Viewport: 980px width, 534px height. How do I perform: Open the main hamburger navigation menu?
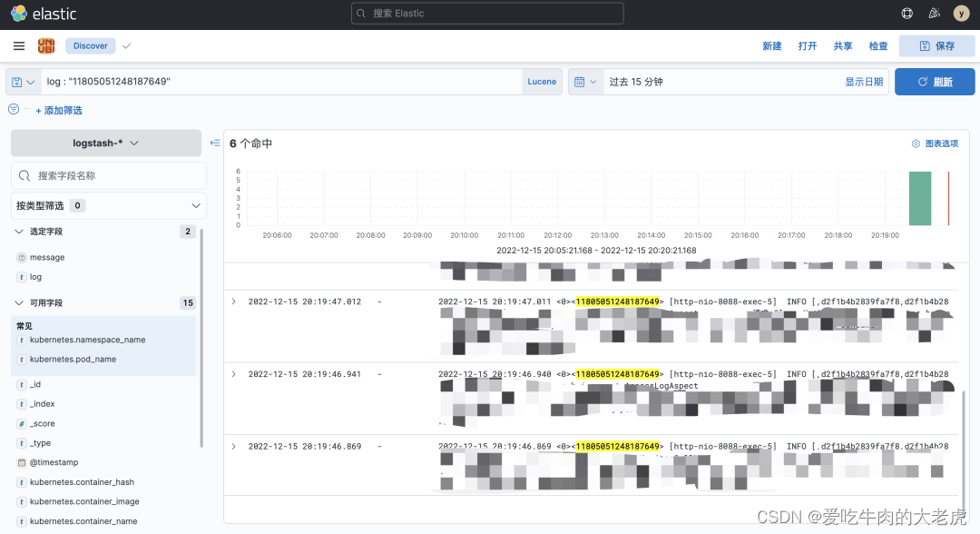point(19,45)
